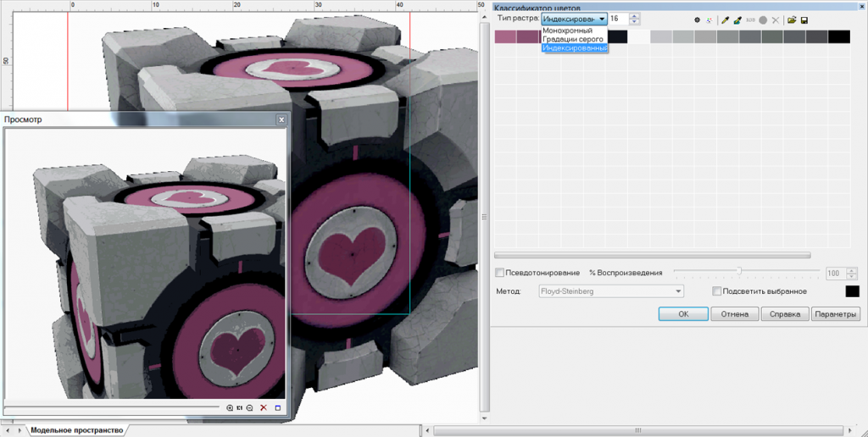Viewport: 868px width, 437px height.
Task: Click the blue square icon in preview toolbar
Action: tap(278, 407)
